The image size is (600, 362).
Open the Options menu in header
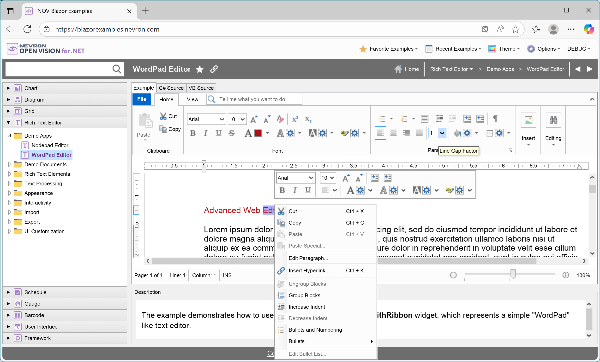tap(544, 49)
